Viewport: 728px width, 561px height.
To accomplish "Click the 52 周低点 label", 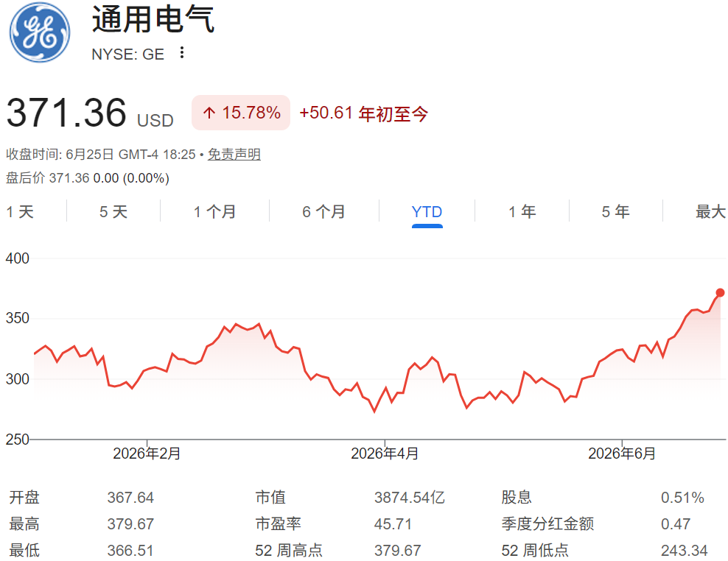I will tap(535, 551).
